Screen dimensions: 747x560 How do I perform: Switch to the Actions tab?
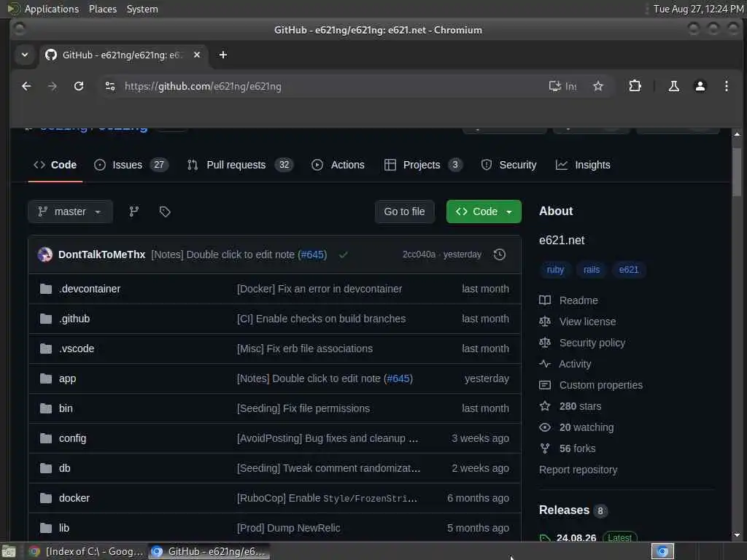click(338, 165)
